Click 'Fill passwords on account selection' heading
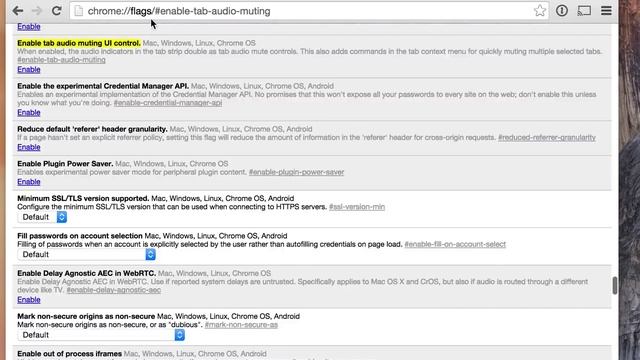Image resolution: width=640 pixels, height=360 pixels. (x=80, y=236)
